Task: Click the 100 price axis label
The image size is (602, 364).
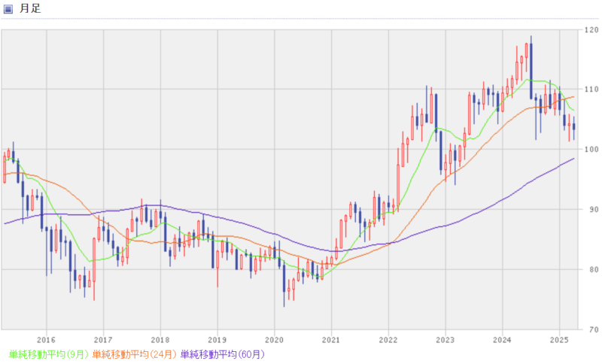Action: tap(591, 149)
